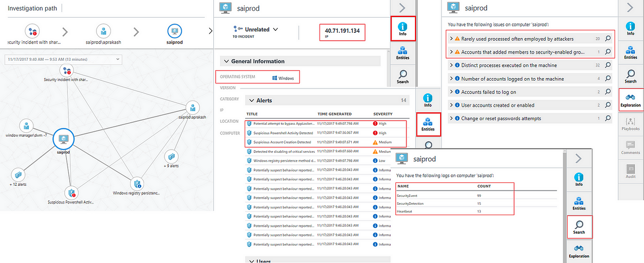644x263 pixels.
Task: Open Entities tab beside General Information panel
Action: (x=403, y=53)
